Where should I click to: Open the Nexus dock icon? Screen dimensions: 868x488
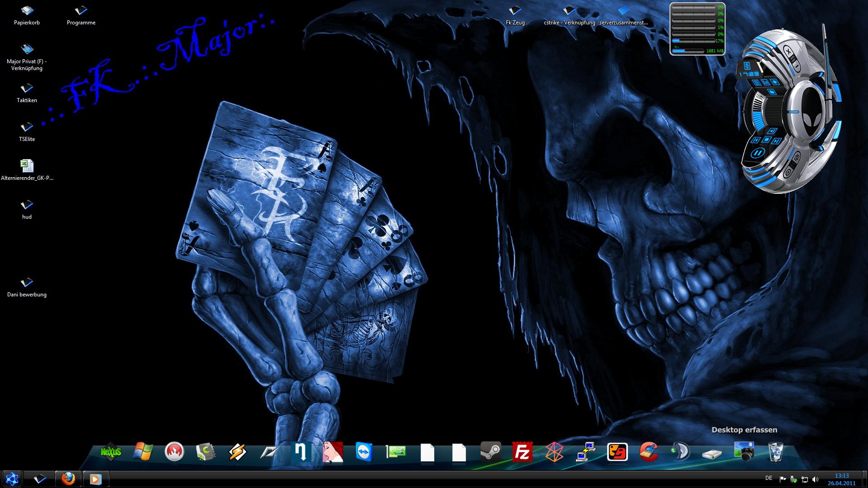tap(111, 452)
